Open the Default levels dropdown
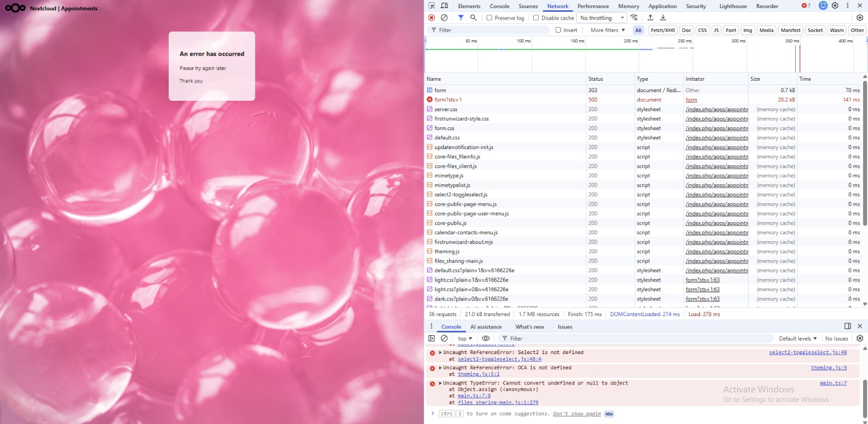868x424 pixels. (797, 338)
